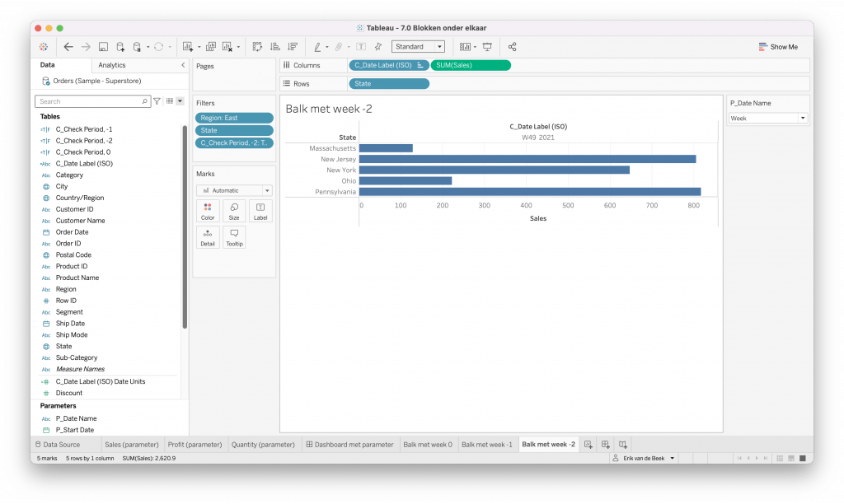The height and width of the screenshot is (504, 844).
Task: Open the Color mark card
Action: 208,211
